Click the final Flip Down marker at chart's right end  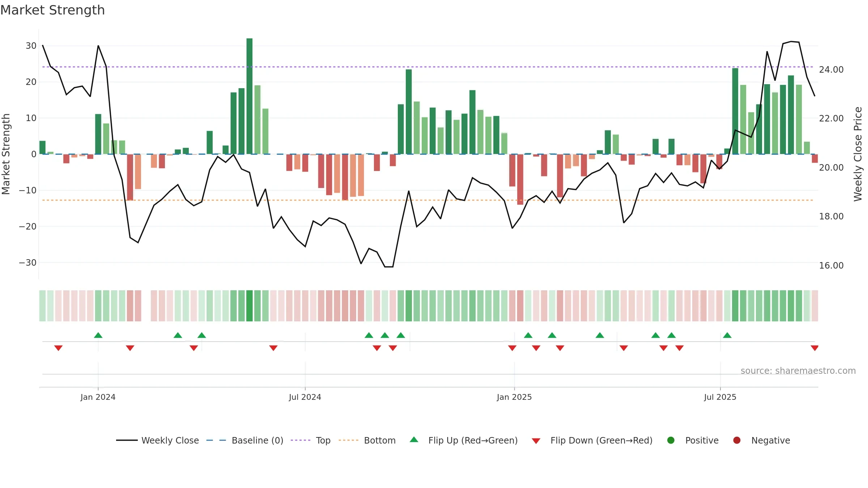point(814,348)
